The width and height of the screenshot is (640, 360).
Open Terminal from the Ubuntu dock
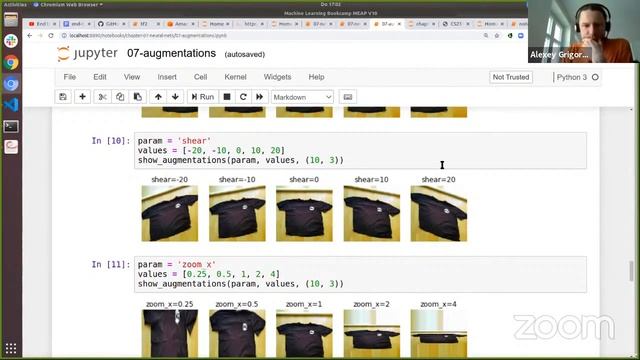click(x=11, y=126)
